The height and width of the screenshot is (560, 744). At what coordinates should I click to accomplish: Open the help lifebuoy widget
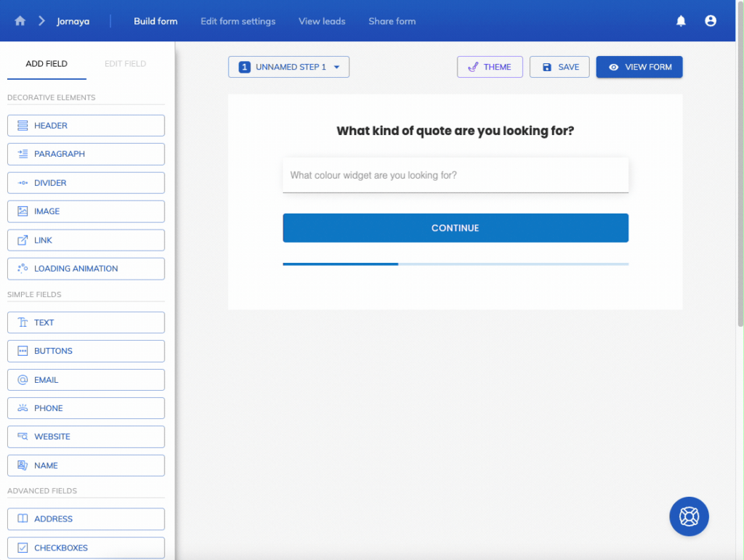(x=689, y=516)
